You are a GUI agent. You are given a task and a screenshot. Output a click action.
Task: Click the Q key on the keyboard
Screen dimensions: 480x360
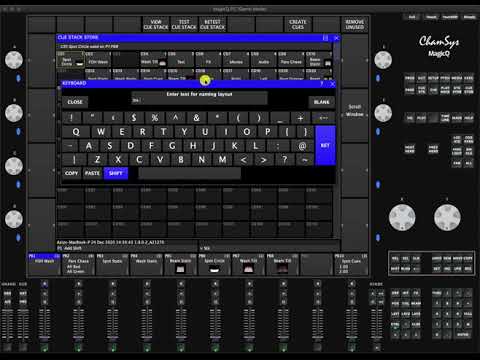[76, 132]
